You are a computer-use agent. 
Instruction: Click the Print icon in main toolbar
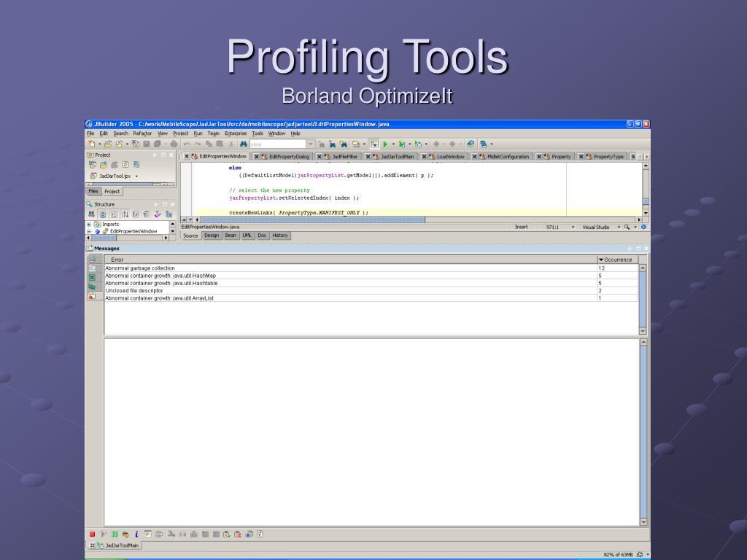(174, 144)
